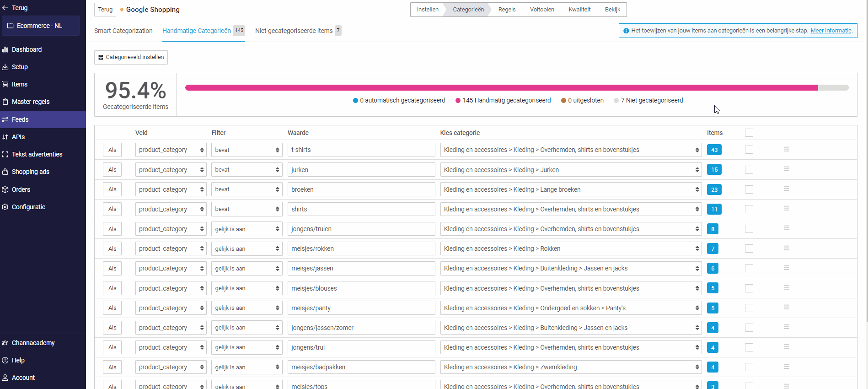Switch to Smart Categorization tab
Image resolution: width=868 pixels, height=389 pixels.
pos(123,31)
